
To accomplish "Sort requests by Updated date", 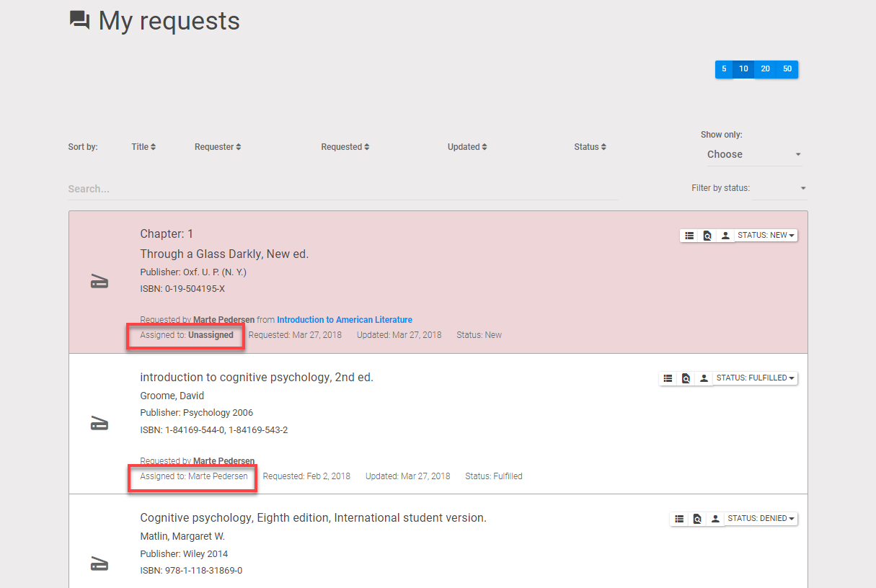I will (467, 147).
